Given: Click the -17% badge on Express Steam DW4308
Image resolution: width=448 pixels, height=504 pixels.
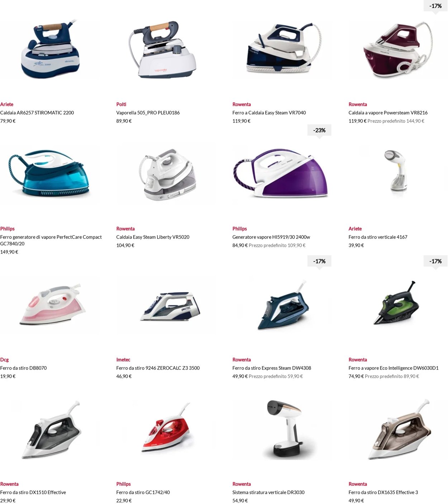Looking at the screenshot, I should [x=319, y=261].
